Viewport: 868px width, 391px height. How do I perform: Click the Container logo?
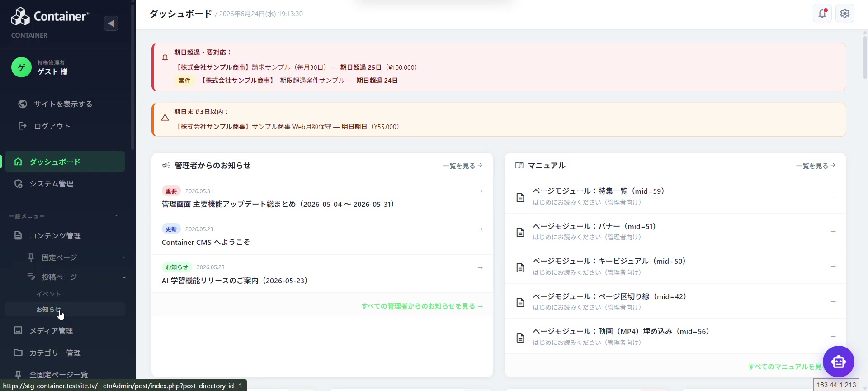click(x=51, y=17)
